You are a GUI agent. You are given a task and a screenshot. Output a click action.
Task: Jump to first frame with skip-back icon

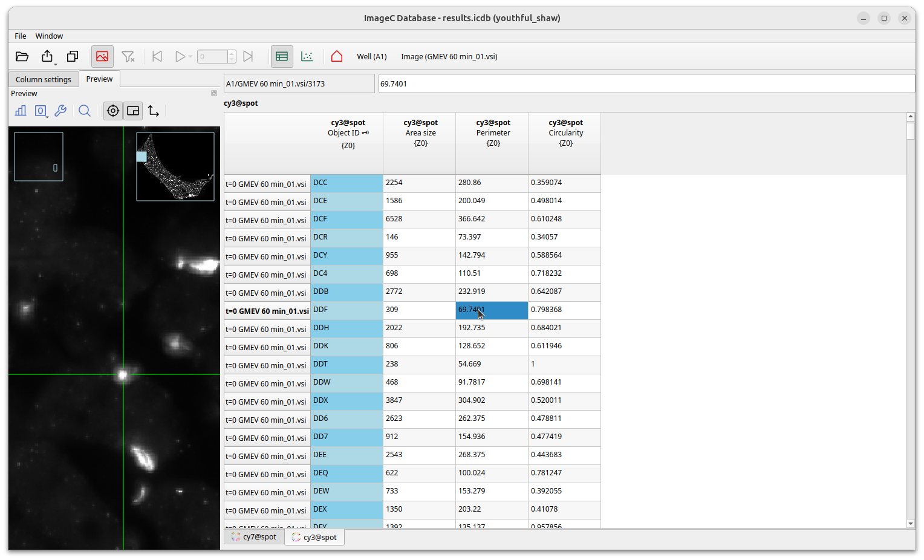[157, 56]
